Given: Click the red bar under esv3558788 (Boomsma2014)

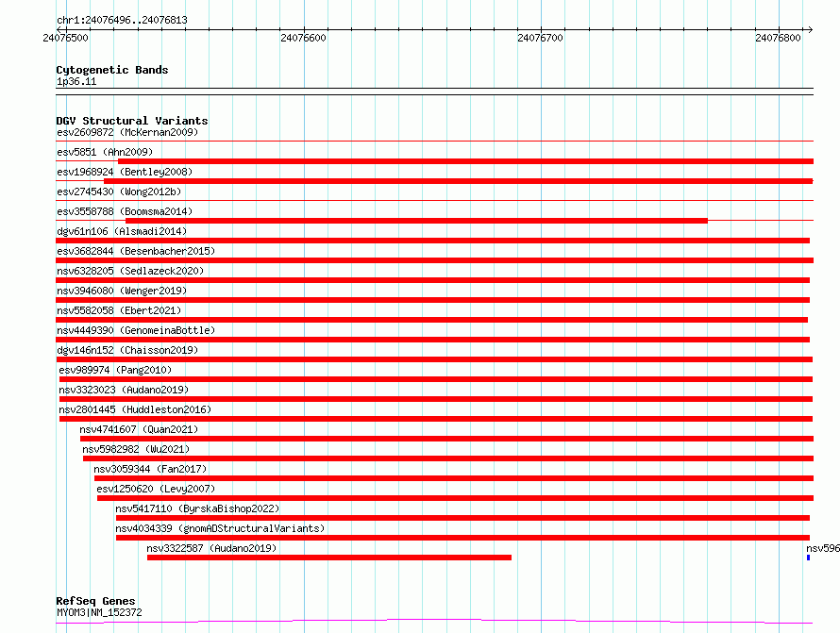Looking at the screenshot, I should [417, 221].
